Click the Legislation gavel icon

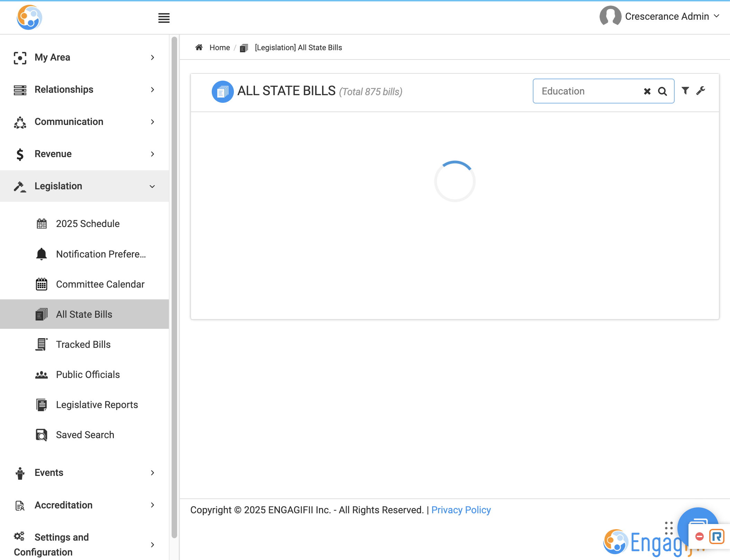[x=20, y=187]
